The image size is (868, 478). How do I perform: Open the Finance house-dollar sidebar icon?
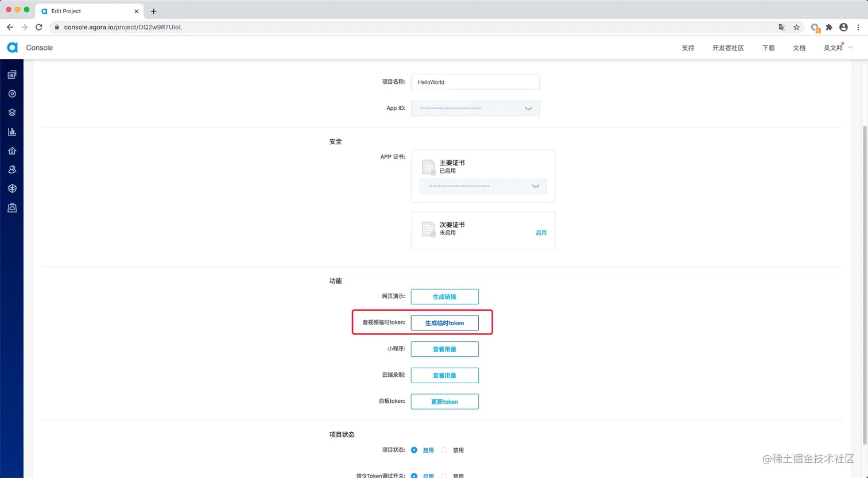(12, 151)
